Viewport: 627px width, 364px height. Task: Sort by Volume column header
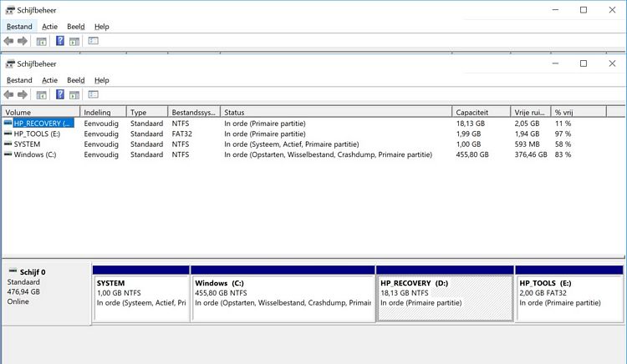click(x=41, y=112)
